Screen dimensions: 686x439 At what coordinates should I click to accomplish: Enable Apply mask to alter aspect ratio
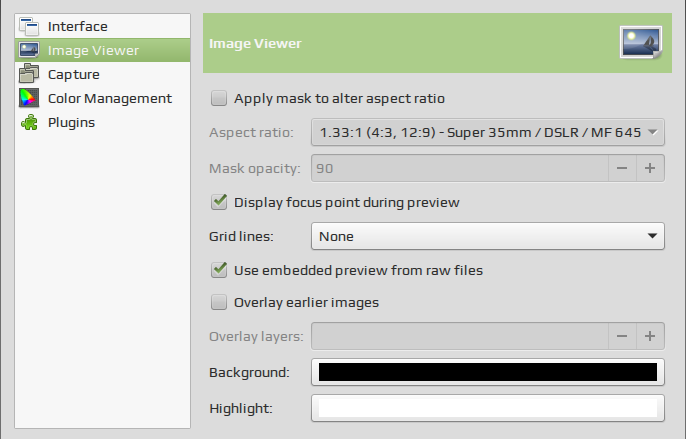219,98
